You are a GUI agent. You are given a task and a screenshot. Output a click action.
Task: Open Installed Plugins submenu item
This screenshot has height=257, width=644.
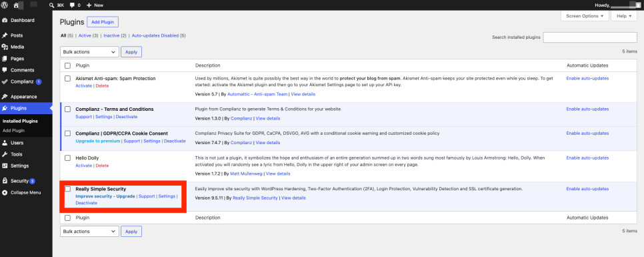click(x=20, y=121)
